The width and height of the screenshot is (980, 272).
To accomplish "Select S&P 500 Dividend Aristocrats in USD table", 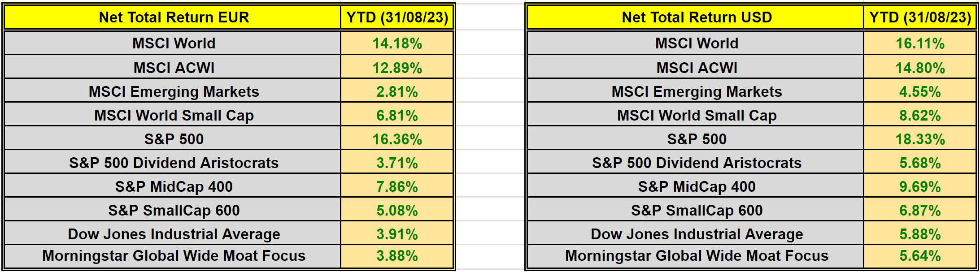I will (x=697, y=163).
